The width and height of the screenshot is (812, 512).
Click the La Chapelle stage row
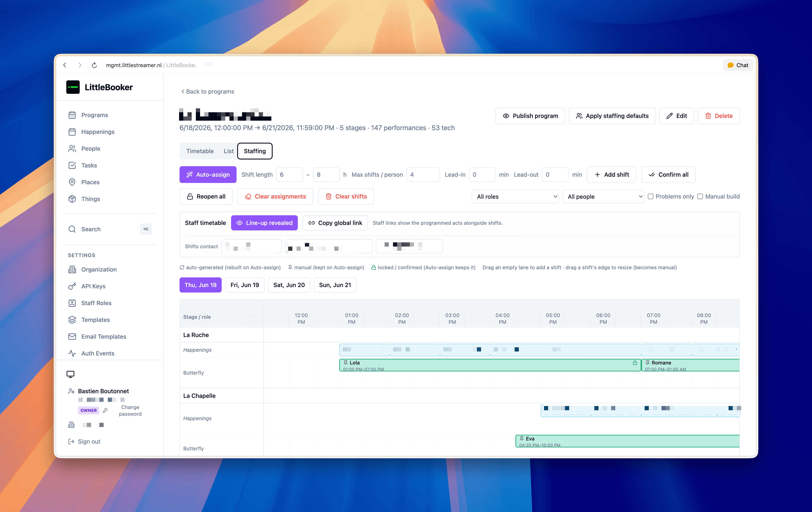pos(460,396)
